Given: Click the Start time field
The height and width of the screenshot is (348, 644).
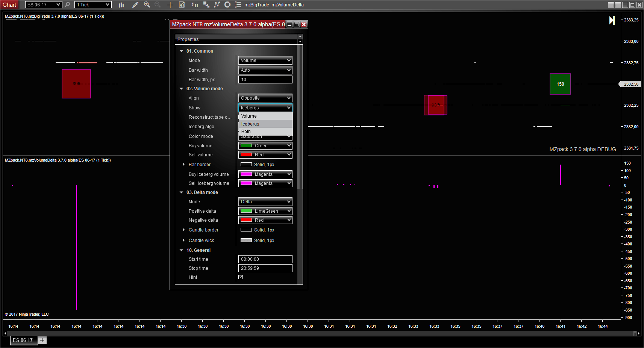Looking at the screenshot, I should pos(265,259).
